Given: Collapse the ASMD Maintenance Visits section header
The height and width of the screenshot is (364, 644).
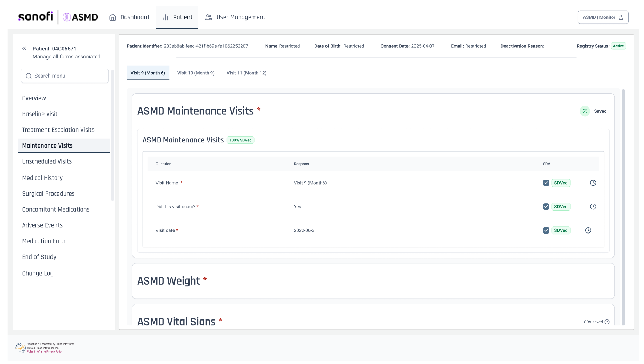Looking at the screenshot, I should point(373,111).
